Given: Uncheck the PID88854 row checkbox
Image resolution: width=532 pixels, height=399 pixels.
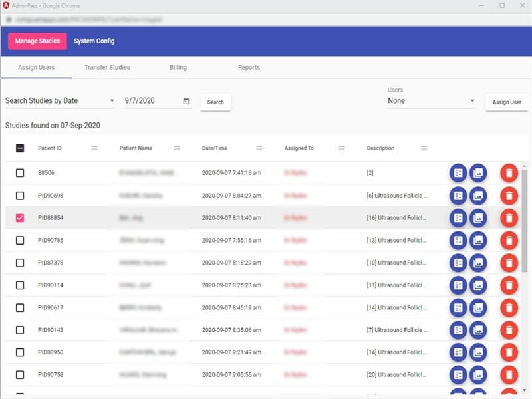Looking at the screenshot, I should point(20,218).
